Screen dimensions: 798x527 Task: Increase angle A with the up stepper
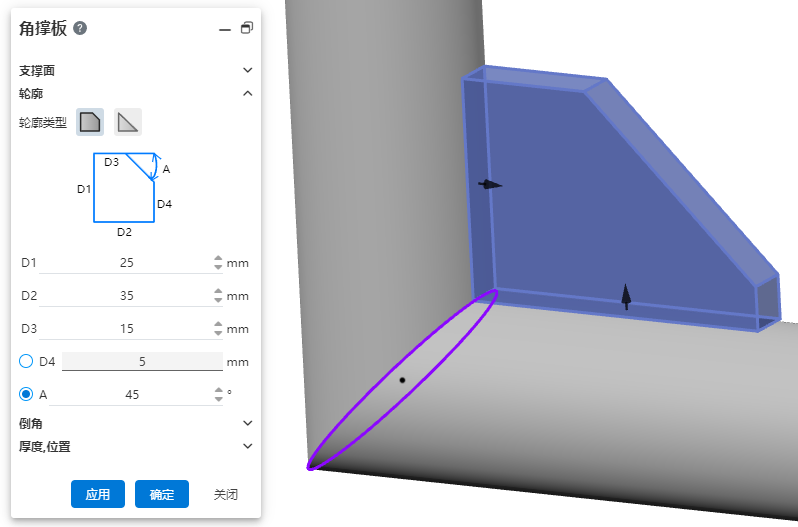click(x=219, y=390)
